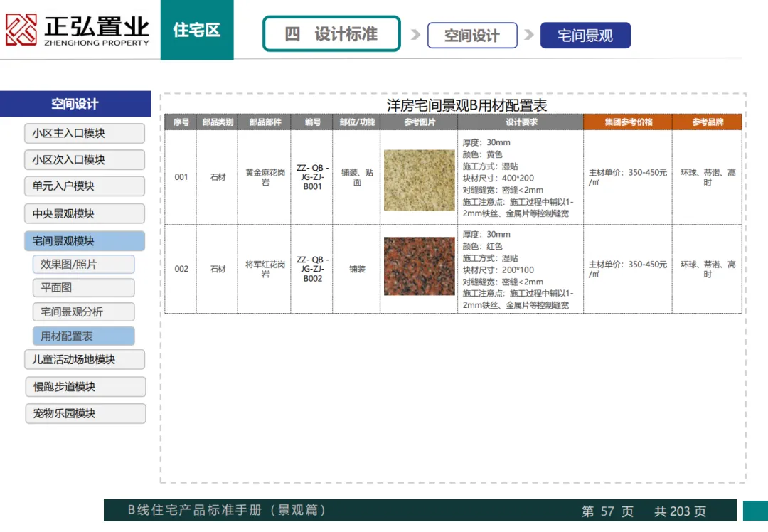Image resolution: width=768 pixels, height=532 pixels.
Task: Click the table title 洋房宅间景观B用材配置表
Action: tap(466, 105)
